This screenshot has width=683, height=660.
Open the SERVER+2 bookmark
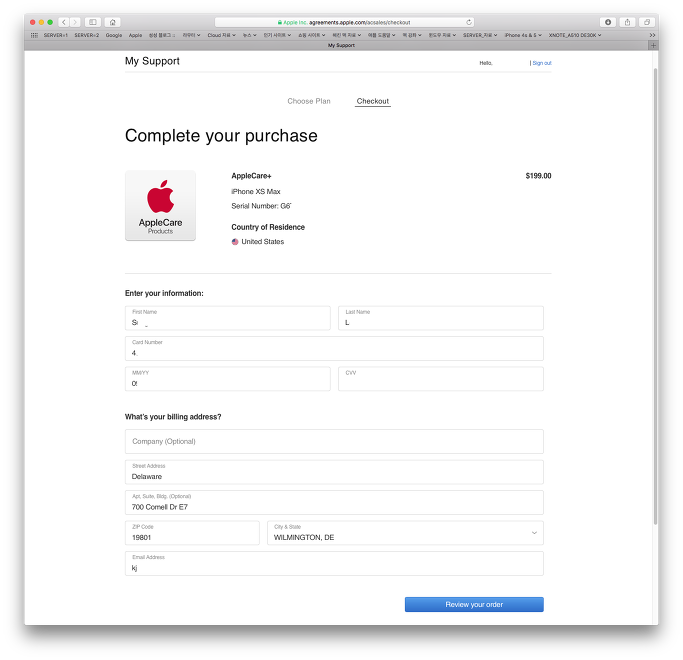tap(86, 35)
